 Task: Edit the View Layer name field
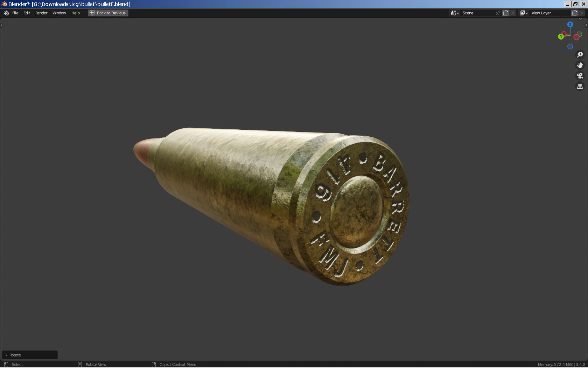(550, 13)
